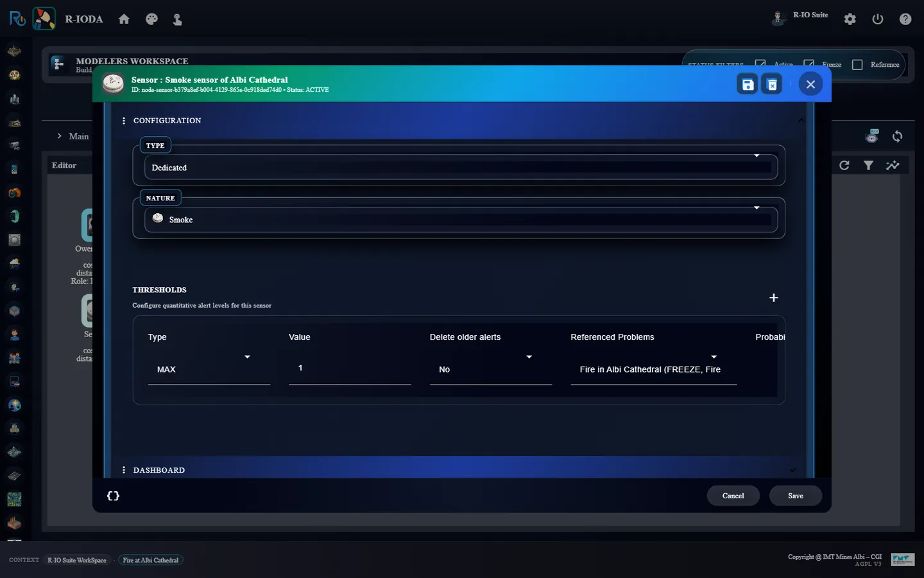Image resolution: width=924 pixels, height=578 pixels.
Task: Open Delete older alerts dropdown showing No
Action: 491,369
